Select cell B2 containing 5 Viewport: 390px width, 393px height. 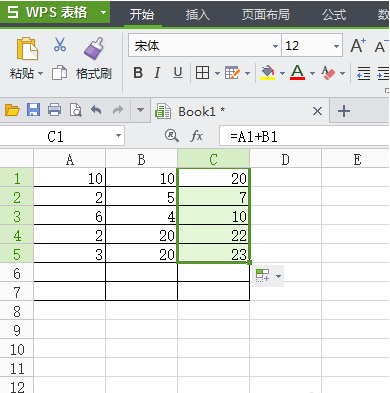(x=141, y=197)
